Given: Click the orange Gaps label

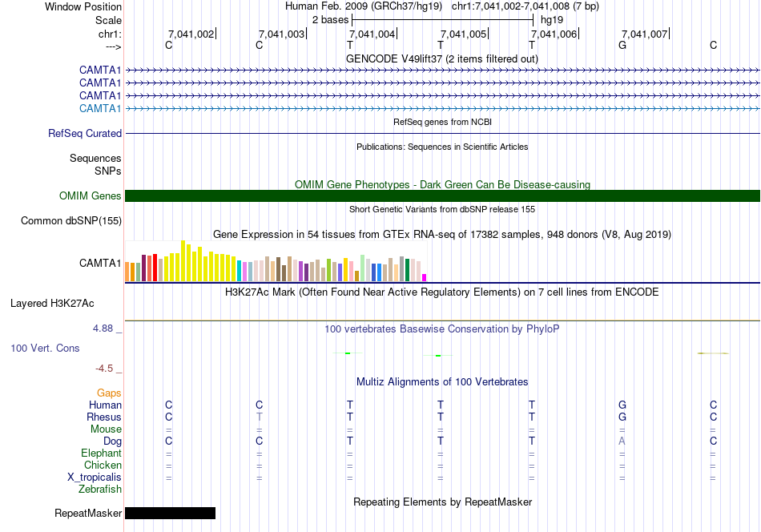Looking at the screenshot, I should (109, 393).
